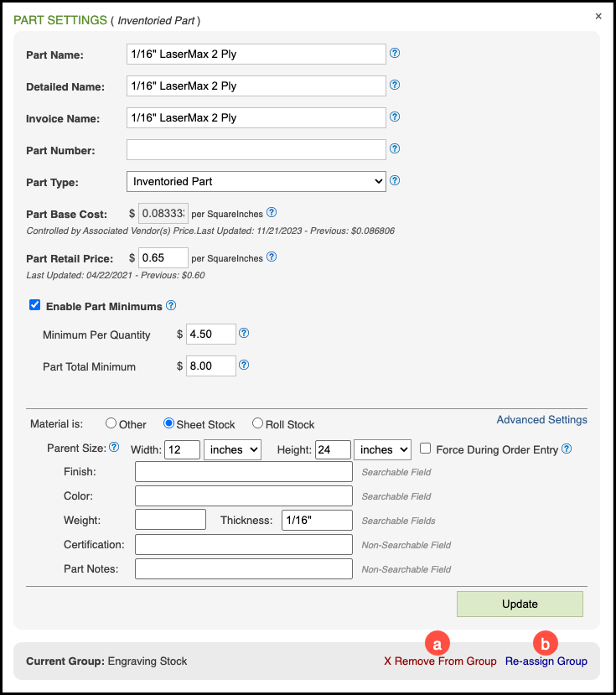Viewport: 616px width, 695px height.
Task: Click X Remove From Group link
Action: (x=440, y=661)
